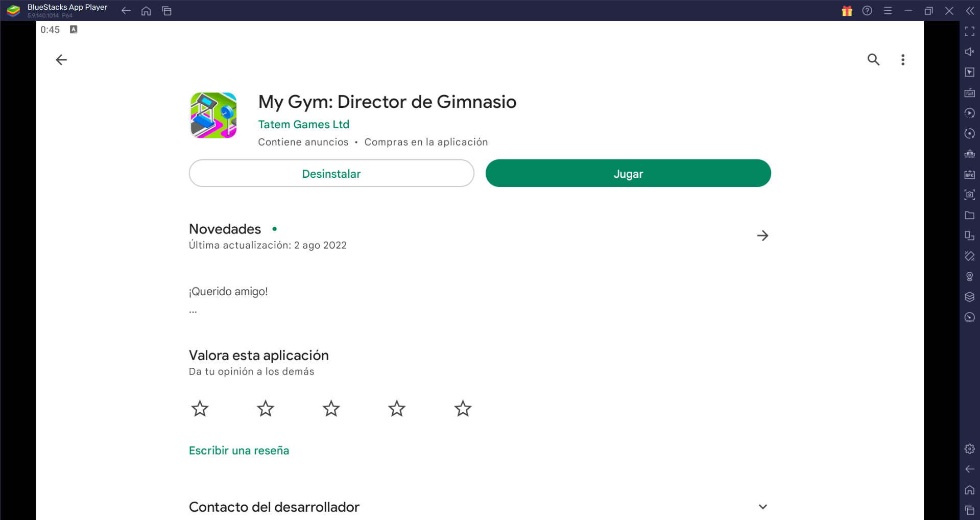This screenshot has width=980, height=520.
Task: Install APK using sidebar icon
Action: tap(970, 175)
